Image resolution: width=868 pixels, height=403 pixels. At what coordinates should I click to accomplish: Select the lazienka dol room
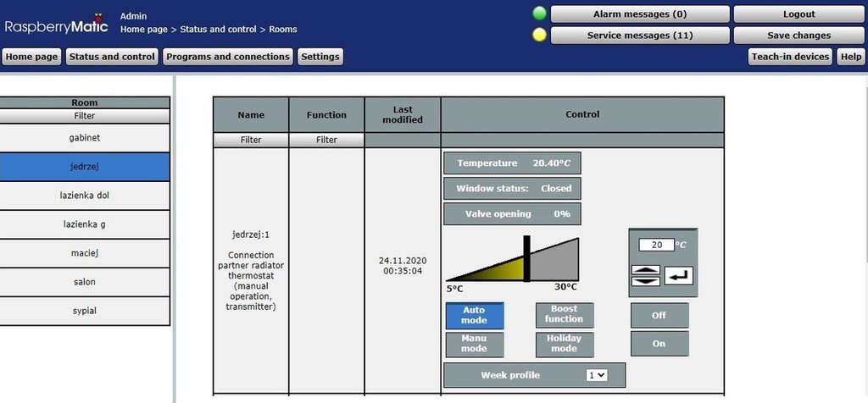tap(85, 195)
